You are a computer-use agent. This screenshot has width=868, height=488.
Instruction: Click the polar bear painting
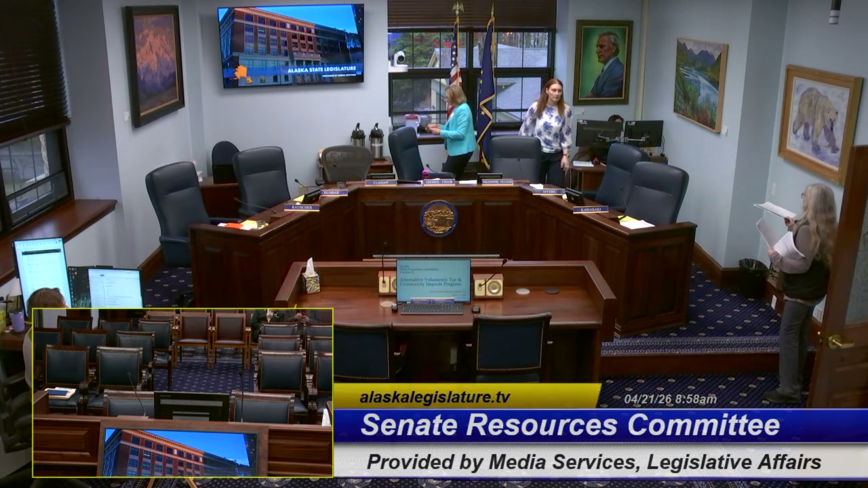819,123
